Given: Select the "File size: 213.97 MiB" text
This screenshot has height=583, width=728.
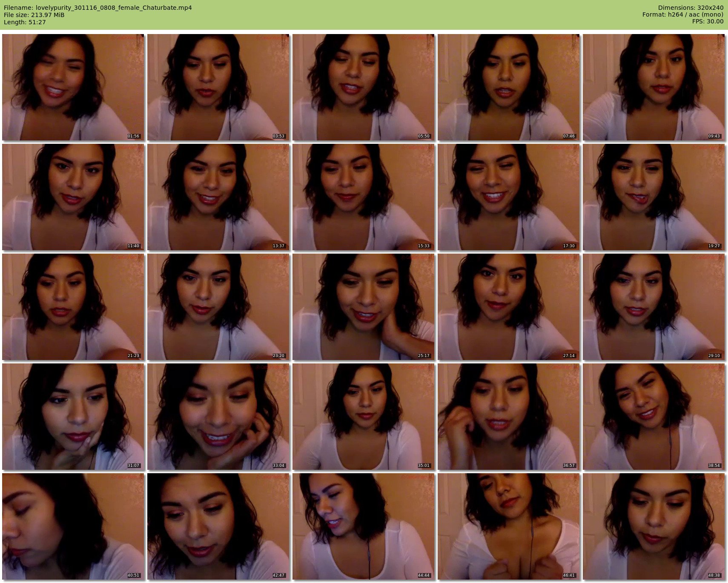Looking at the screenshot, I should [x=34, y=15].
